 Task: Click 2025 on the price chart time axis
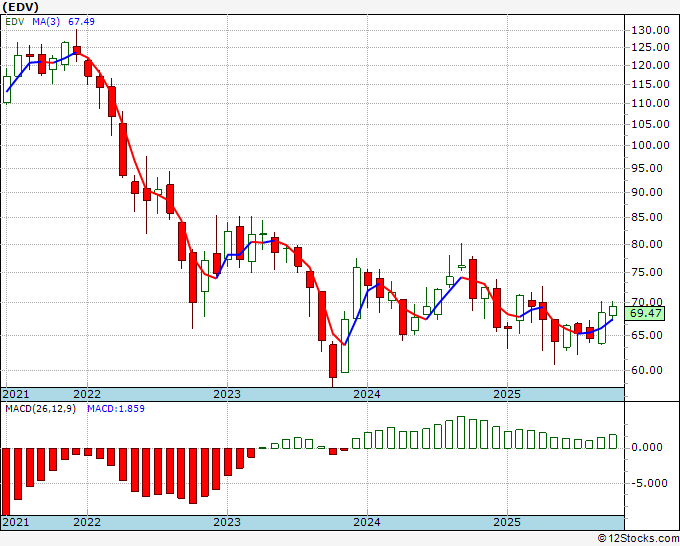(x=507, y=394)
